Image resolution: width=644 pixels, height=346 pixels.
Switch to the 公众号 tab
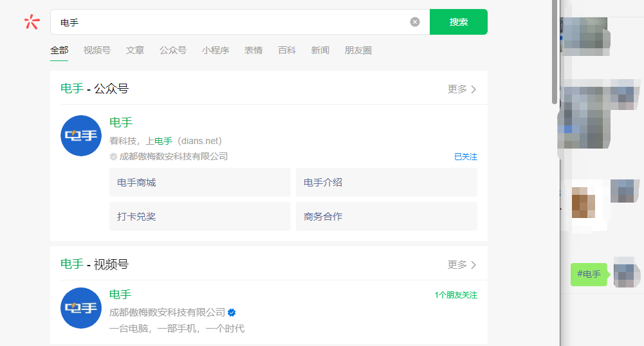pyautogui.click(x=173, y=50)
